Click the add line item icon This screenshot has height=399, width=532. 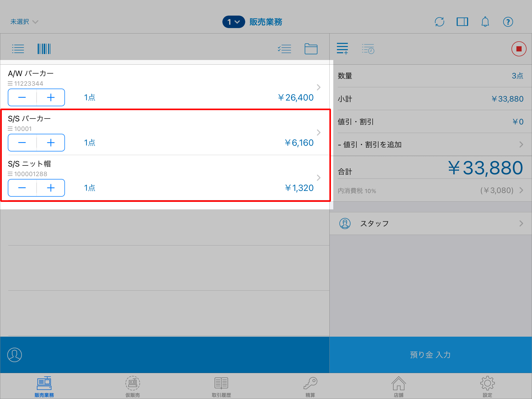point(342,49)
